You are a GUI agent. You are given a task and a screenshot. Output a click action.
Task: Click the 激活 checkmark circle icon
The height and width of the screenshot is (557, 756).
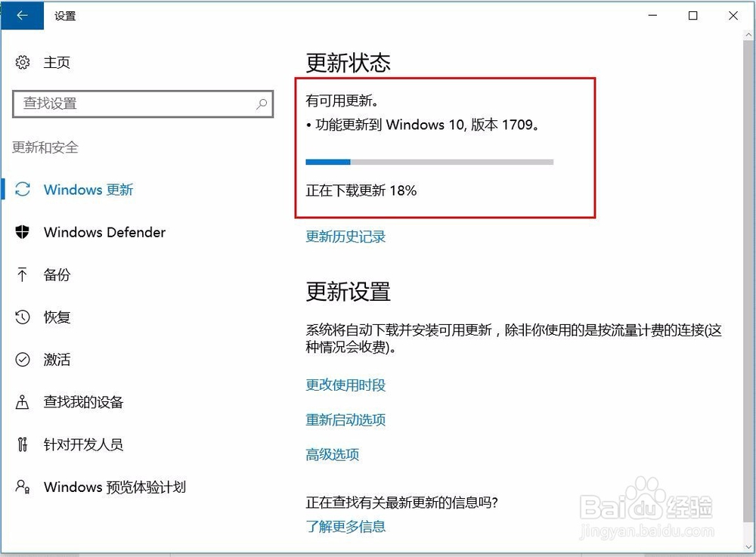coord(23,360)
